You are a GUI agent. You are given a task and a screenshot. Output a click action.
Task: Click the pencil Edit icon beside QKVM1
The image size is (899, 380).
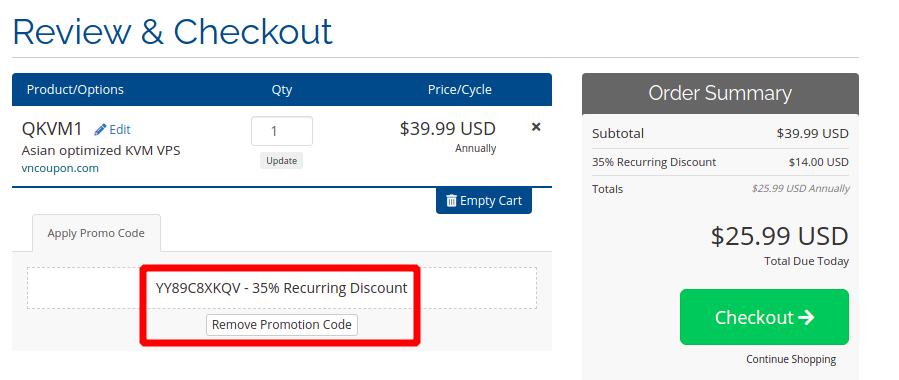coord(100,130)
